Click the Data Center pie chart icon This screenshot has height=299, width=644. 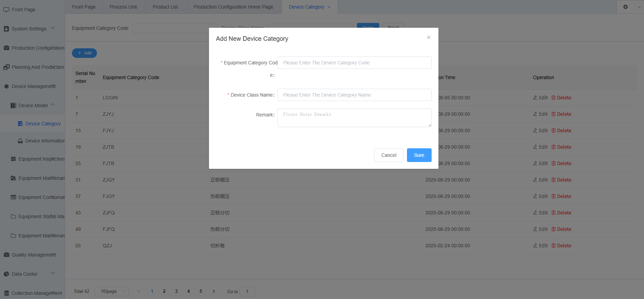click(6, 274)
